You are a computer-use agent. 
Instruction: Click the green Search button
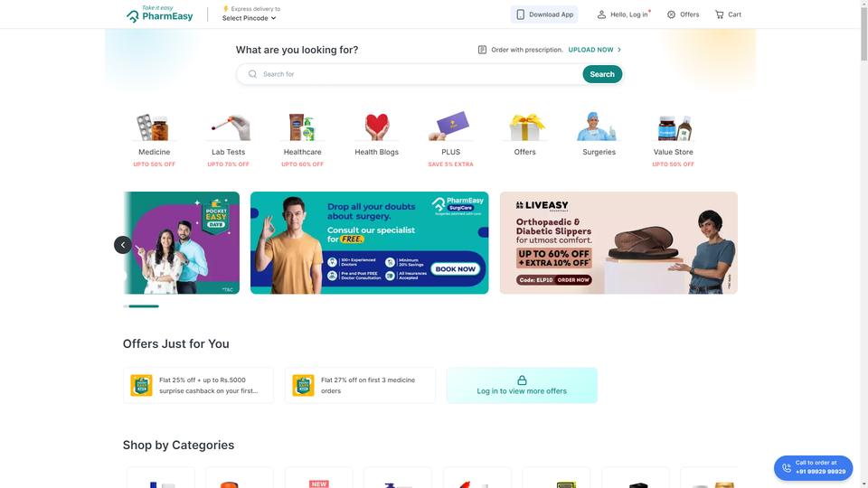[602, 74]
